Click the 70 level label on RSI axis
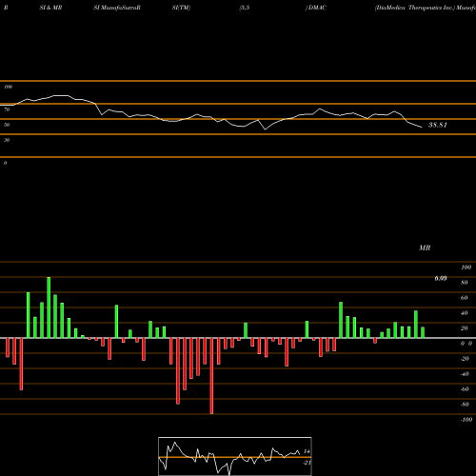This screenshot has height=476, width=476. click(7, 109)
